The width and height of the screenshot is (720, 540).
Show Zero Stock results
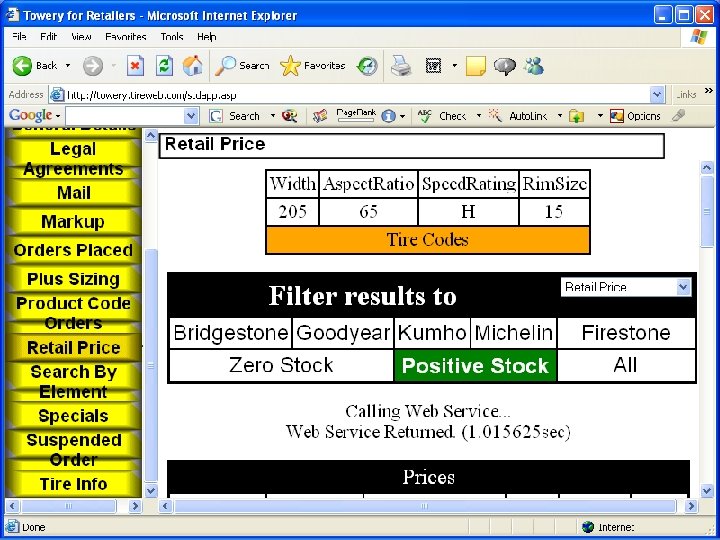point(281,366)
